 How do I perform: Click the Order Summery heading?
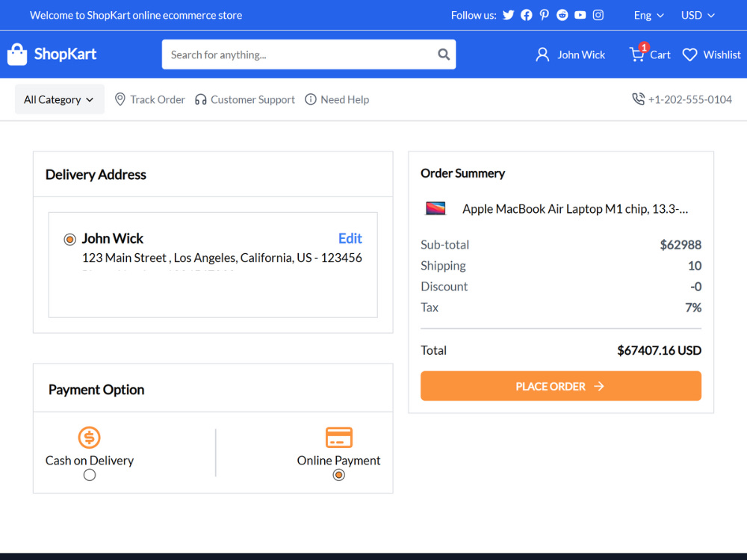point(462,173)
